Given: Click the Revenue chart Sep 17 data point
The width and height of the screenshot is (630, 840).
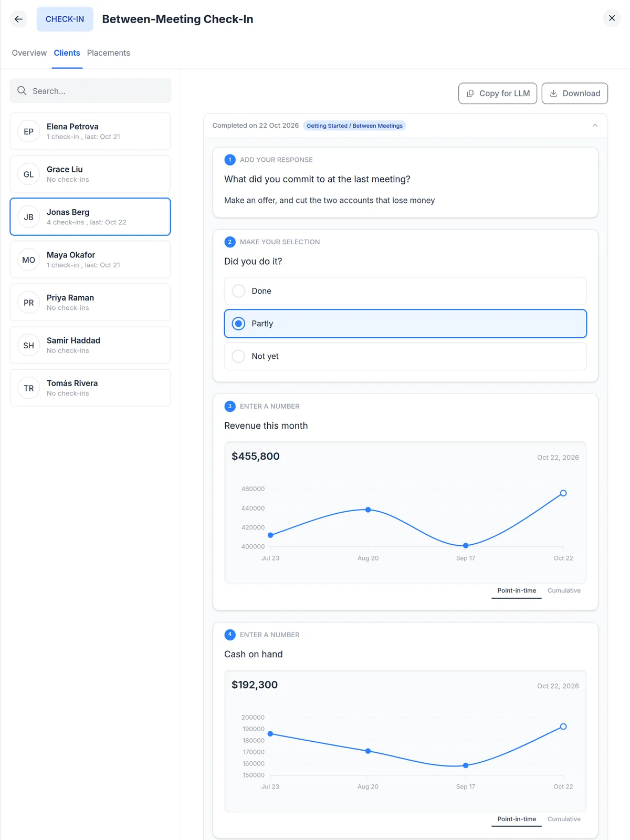Looking at the screenshot, I should click(466, 546).
